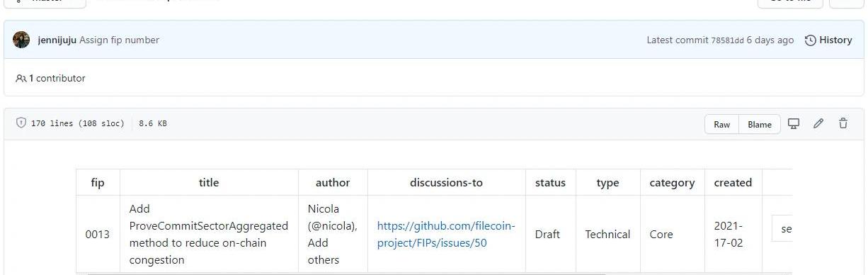
Task: Open file in GitHub Desktop icon
Action: click(x=794, y=123)
